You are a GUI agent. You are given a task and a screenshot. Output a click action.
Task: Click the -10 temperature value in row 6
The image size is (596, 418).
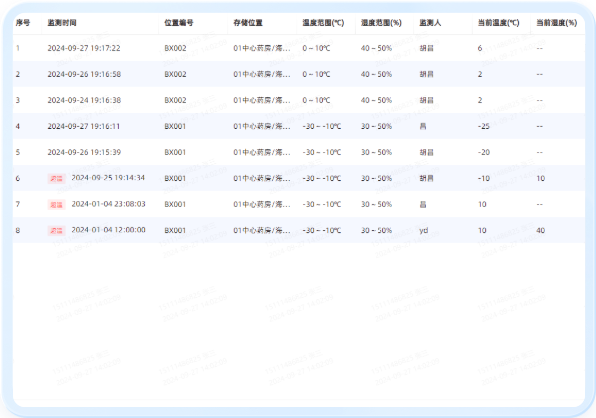tap(484, 178)
